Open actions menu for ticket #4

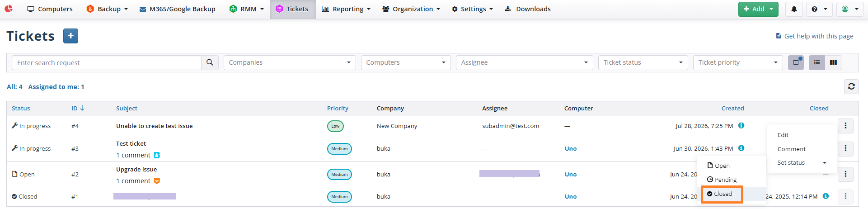[845, 126]
